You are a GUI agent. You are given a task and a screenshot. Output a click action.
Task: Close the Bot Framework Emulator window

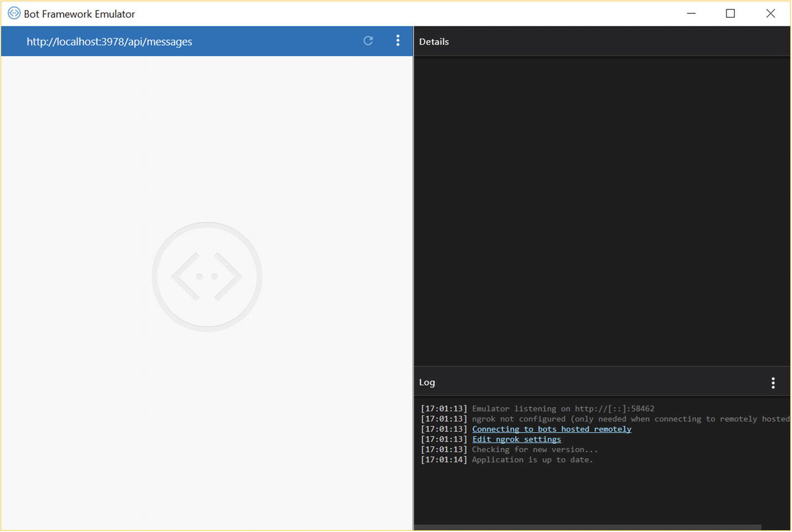pos(770,13)
